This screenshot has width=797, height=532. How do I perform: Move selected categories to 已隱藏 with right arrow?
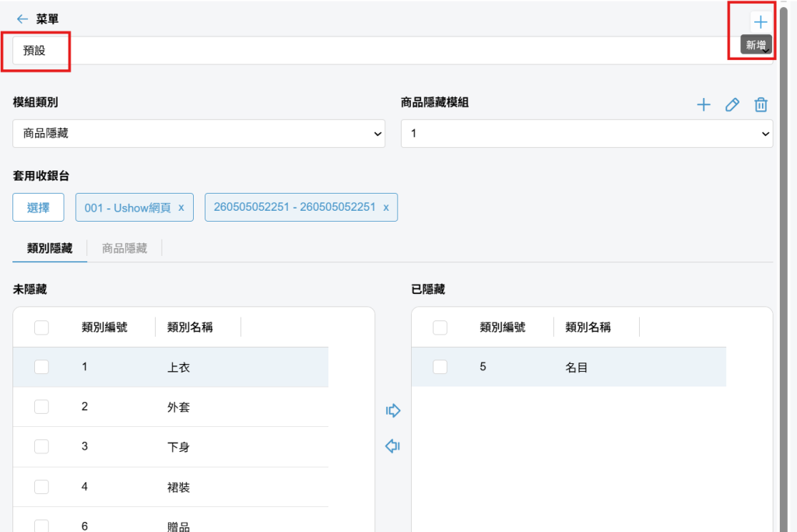(393, 411)
